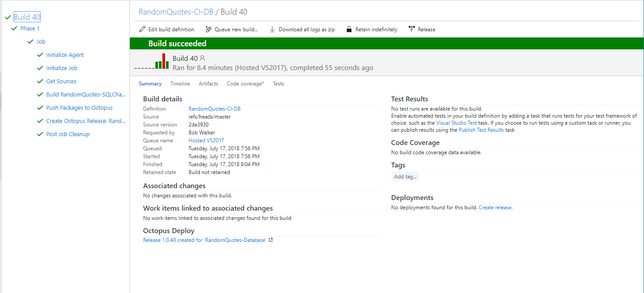
Task: Click the Release toolbar icon
Action: click(412, 30)
